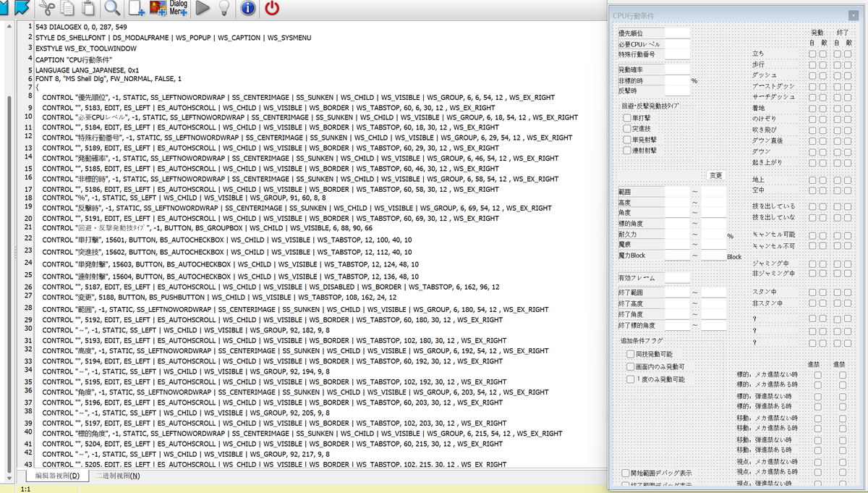Open Find with the magnifying glass icon
This screenshot has width=868, height=493.
[x=112, y=8]
